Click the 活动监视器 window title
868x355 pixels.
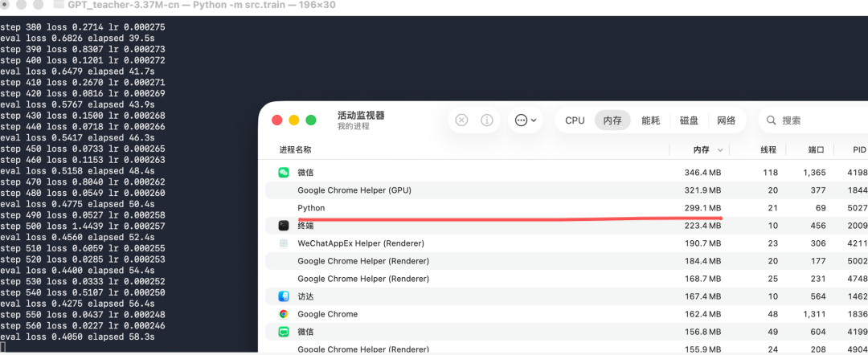pos(361,116)
